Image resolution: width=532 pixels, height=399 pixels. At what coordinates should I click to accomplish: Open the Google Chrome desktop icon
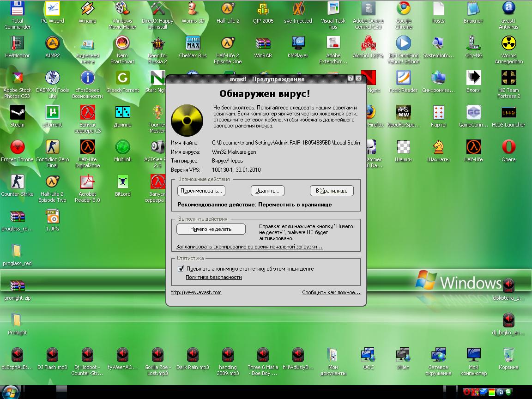tap(403, 9)
